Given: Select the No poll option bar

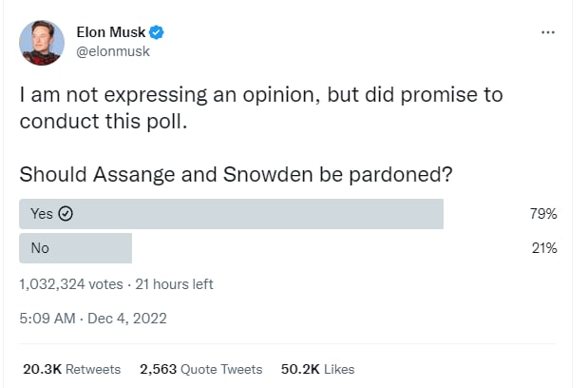Looking at the screenshot, I should (75, 248).
